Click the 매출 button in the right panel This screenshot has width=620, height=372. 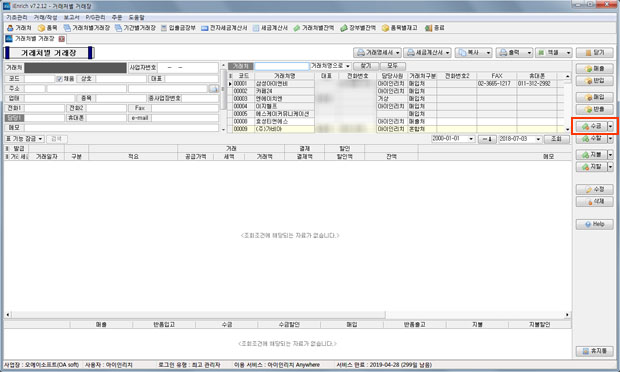point(594,69)
